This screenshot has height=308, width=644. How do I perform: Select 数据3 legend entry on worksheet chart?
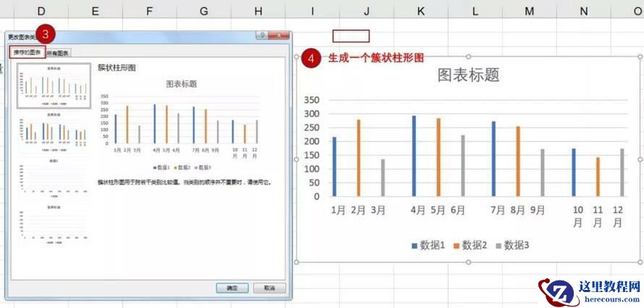[x=512, y=246]
